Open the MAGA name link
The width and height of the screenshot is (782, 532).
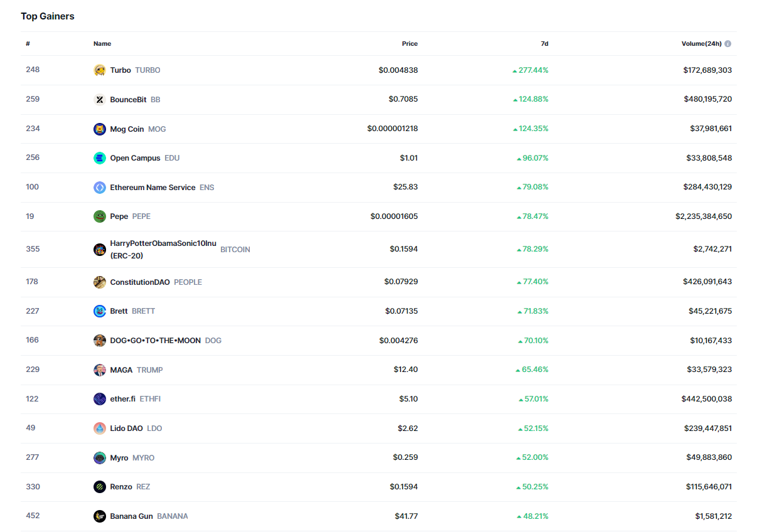[x=121, y=370]
